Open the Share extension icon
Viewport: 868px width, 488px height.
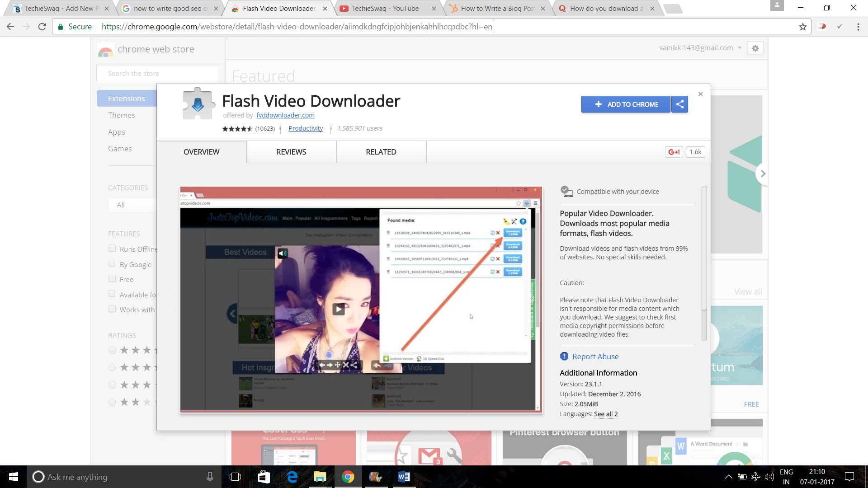[x=679, y=104]
